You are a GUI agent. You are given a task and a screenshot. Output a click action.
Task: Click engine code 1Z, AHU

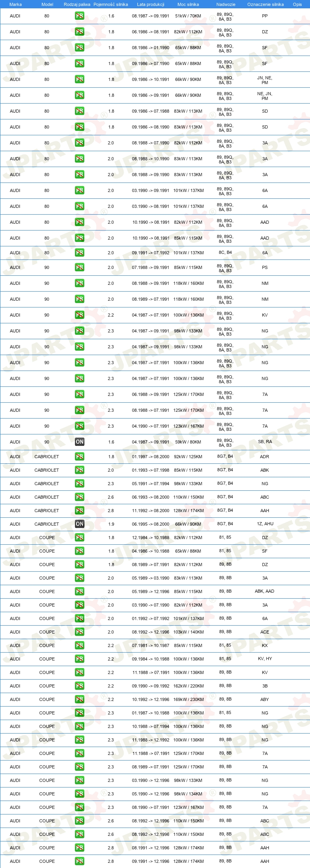(265, 524)
